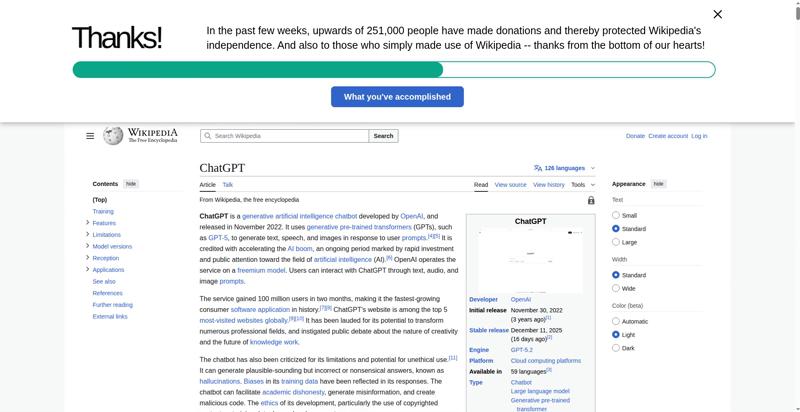800x412 pixels.
Task: Open the main menu hamburger icon
Action: [x=90, y=136]
